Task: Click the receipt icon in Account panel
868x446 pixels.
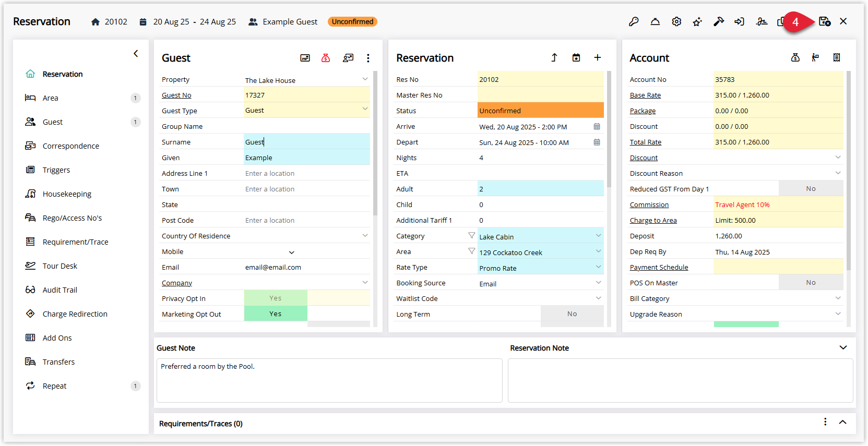Action: (x=837, y=57)
